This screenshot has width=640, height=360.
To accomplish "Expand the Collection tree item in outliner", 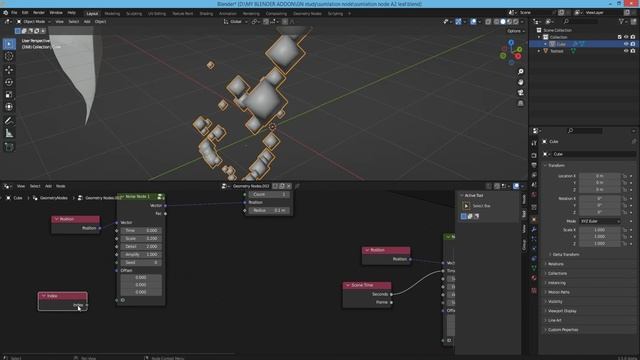I will point(539,37).
